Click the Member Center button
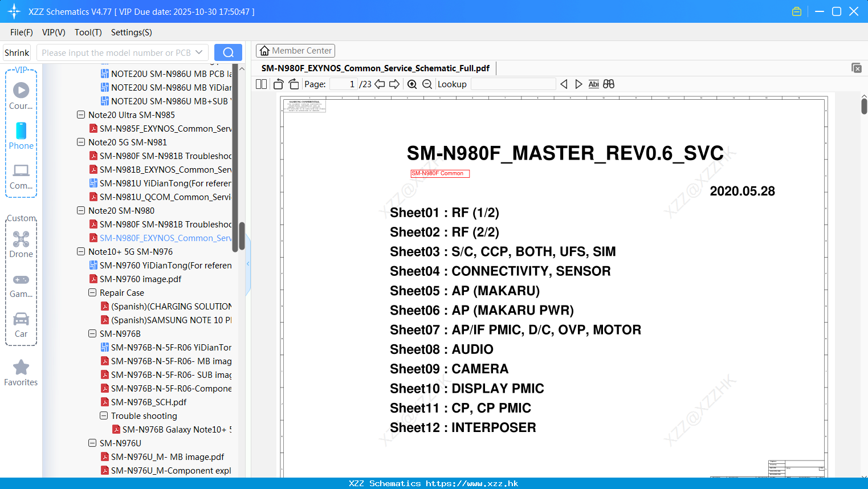Image resolution: width=868 pixels, height=489 pixels. point(295,50)
